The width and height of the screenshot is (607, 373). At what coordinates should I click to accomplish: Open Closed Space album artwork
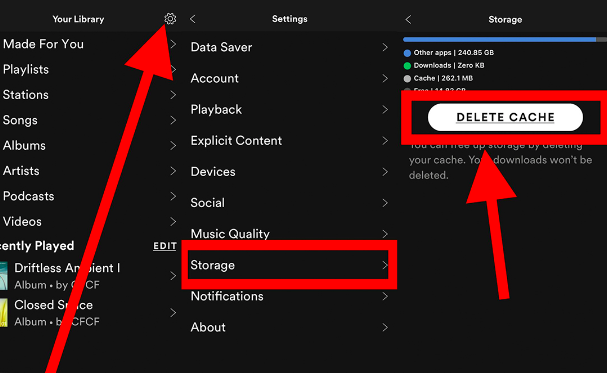click(4, 313)
